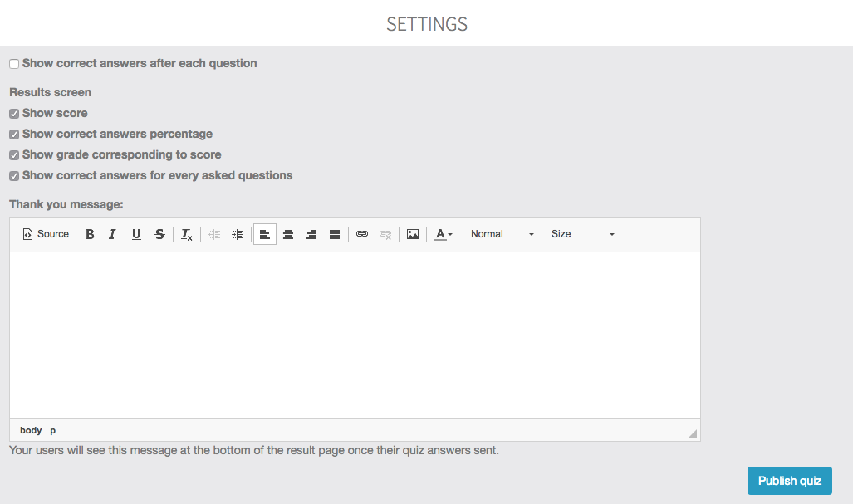The height and width of the screenshot is (504, 853).
Task: Apply italic formatting to text
Action: pos(113,234)
